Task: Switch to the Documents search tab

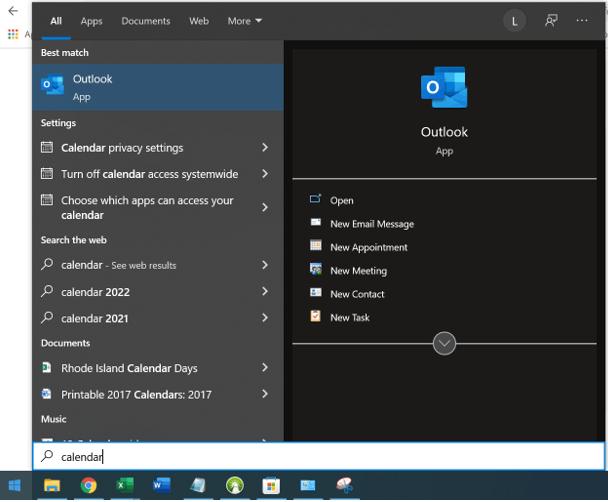Action: point(146,21)
